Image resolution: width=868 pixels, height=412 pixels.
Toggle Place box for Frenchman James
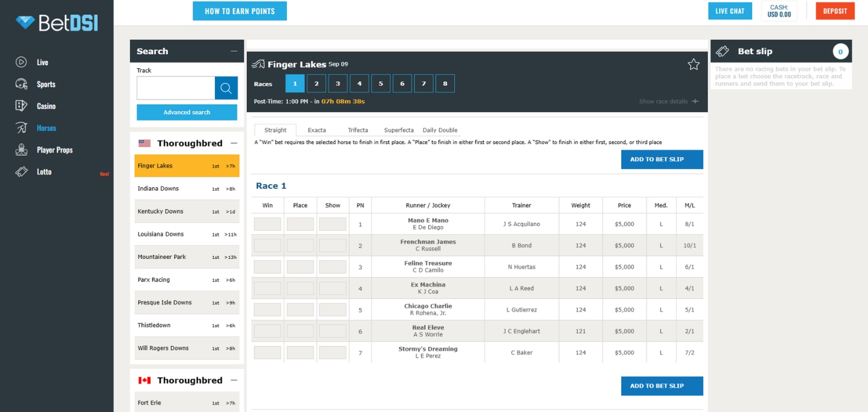coord(300,245)
